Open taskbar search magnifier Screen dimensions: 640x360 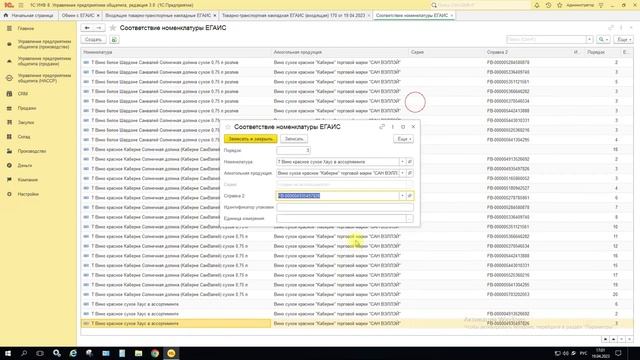(24, 353)
